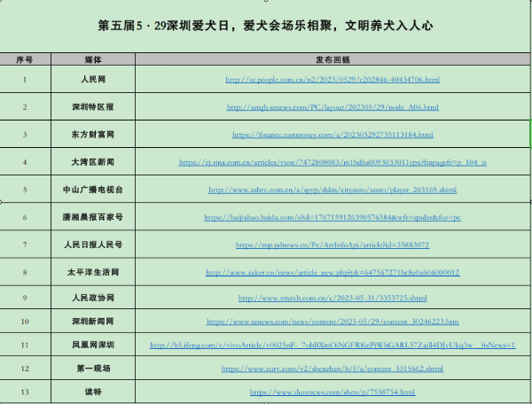Screen dimensions: 532x404
Task: Open the mp.pdnews.cn link for 人民日报人民号
Action: click(x=332, y=245)
